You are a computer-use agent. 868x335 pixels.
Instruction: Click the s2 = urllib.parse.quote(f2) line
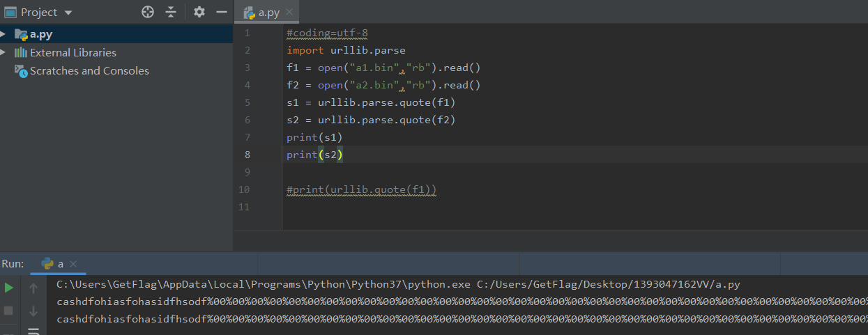click(x=371, y=120)
